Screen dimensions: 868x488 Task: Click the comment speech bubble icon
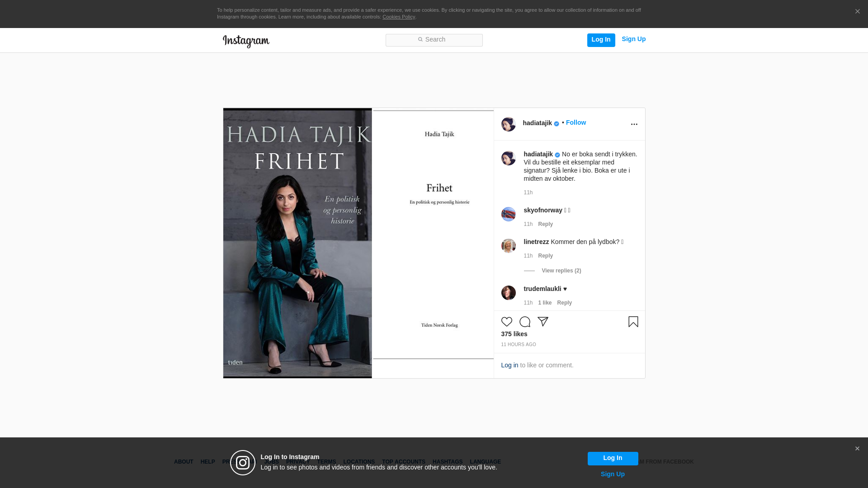pos(524,322)
